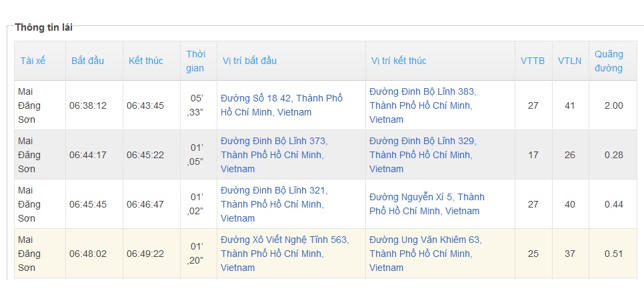Sort by the VTTB column header
The width and height of the screenshot is (644, 307).
[533, 61]
